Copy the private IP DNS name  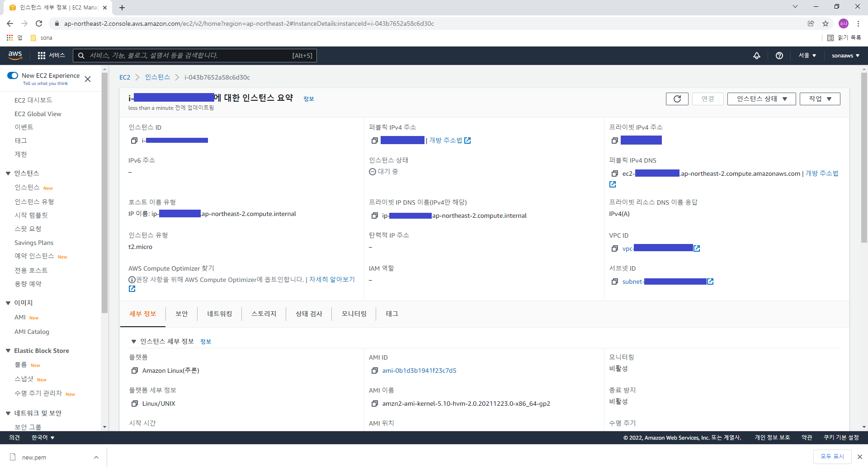coord(374,216)
